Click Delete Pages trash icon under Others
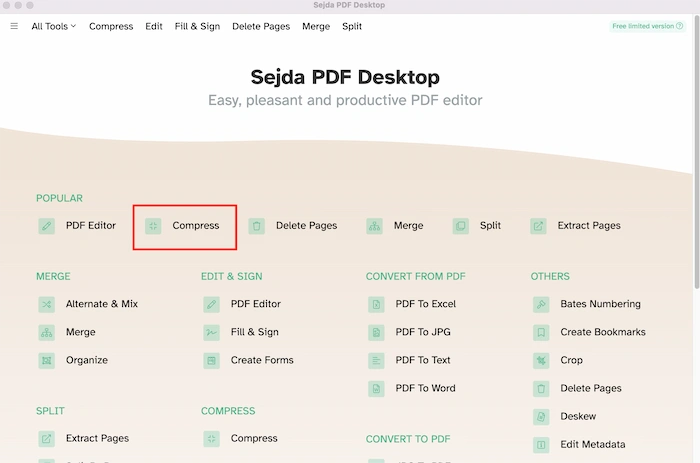 [541, 389]
